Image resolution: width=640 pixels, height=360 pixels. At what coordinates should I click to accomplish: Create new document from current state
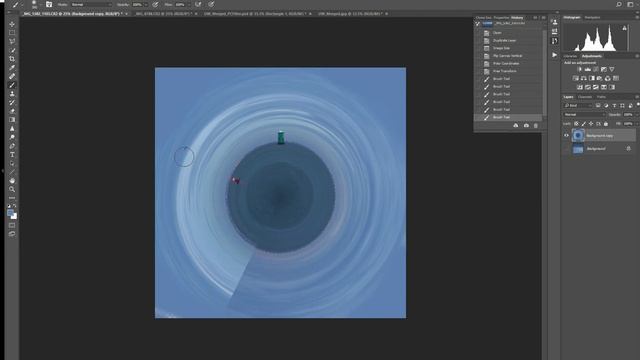[x=516, y=126]
